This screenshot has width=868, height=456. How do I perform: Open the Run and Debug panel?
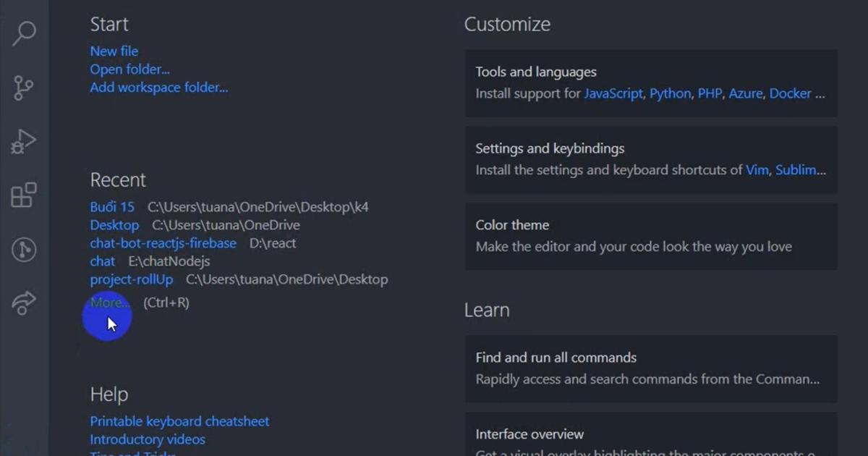point(24,141)
